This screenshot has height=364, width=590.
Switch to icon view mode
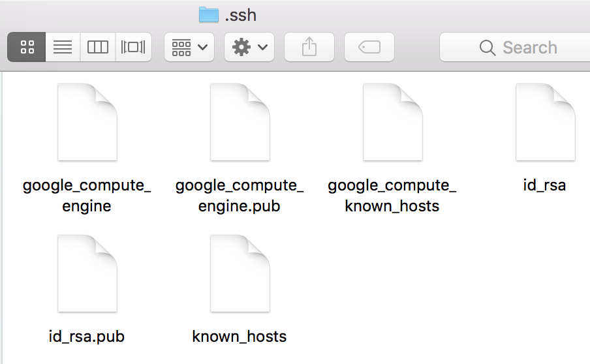[27, 47]
